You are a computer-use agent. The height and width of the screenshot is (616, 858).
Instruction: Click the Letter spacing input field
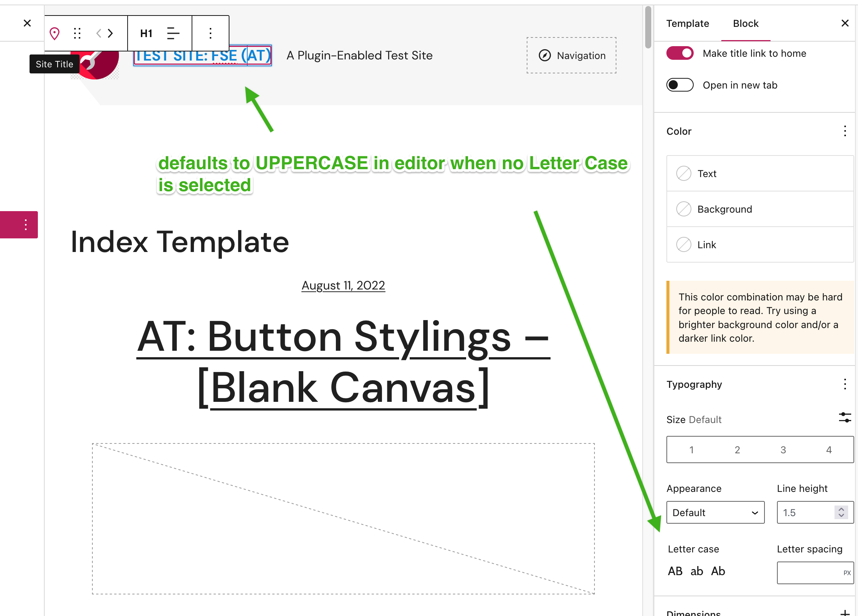point(808,573)
